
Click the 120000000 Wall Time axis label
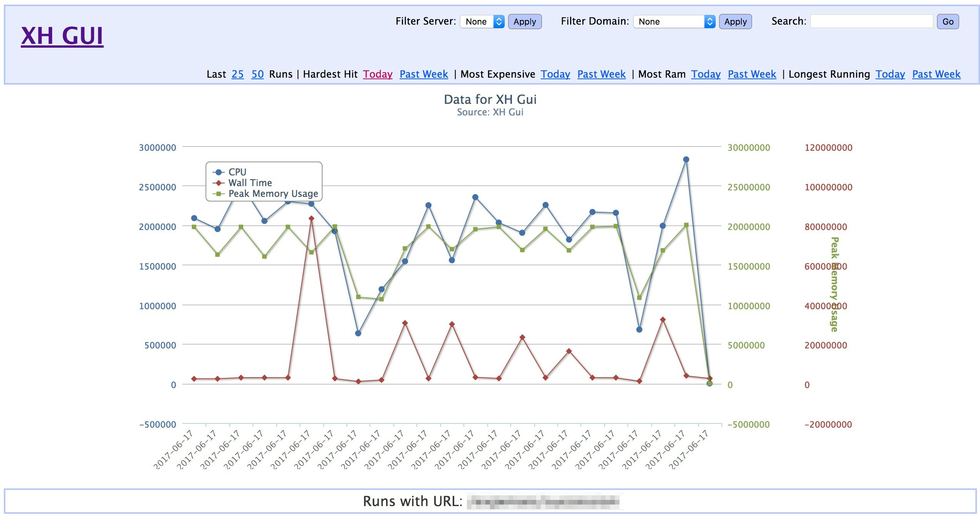coord(828,147)
